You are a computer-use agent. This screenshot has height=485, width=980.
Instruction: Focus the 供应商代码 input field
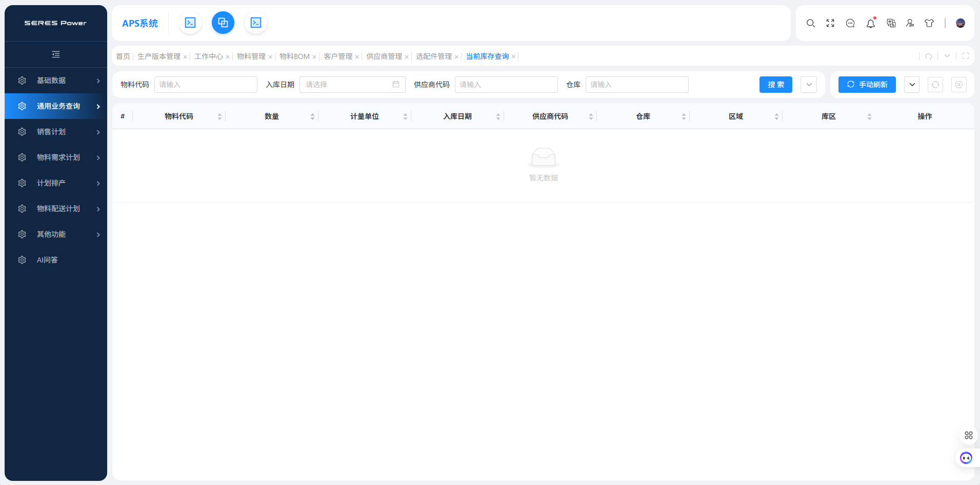point(506,85)
